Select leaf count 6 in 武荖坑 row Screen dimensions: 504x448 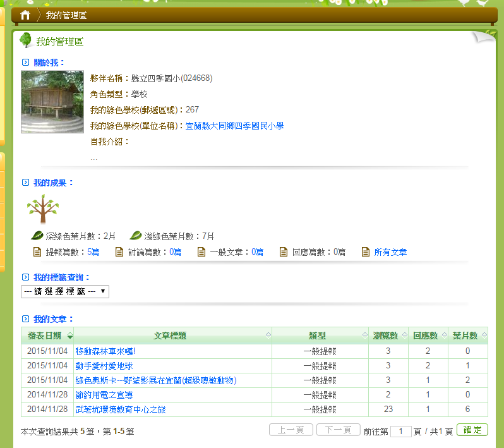pyautogui.click(x=467, y=409)
